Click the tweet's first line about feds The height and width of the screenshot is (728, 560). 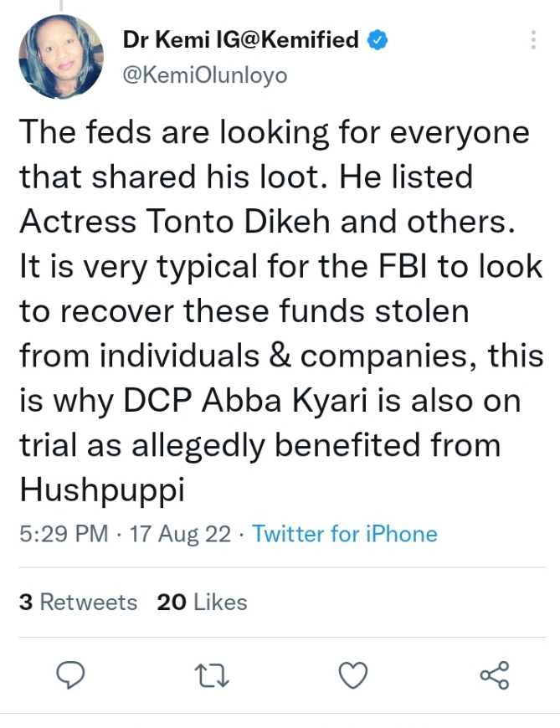pos(274,132)
